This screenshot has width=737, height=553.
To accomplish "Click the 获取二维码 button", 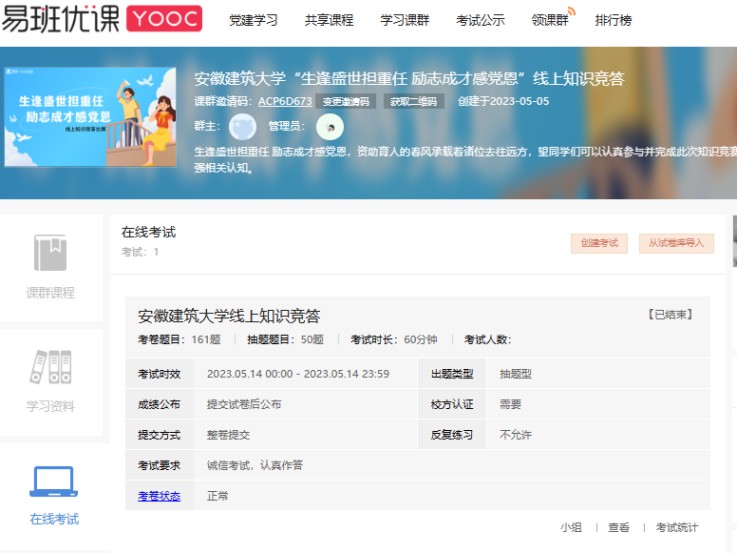I will click(x=414, y=101).
